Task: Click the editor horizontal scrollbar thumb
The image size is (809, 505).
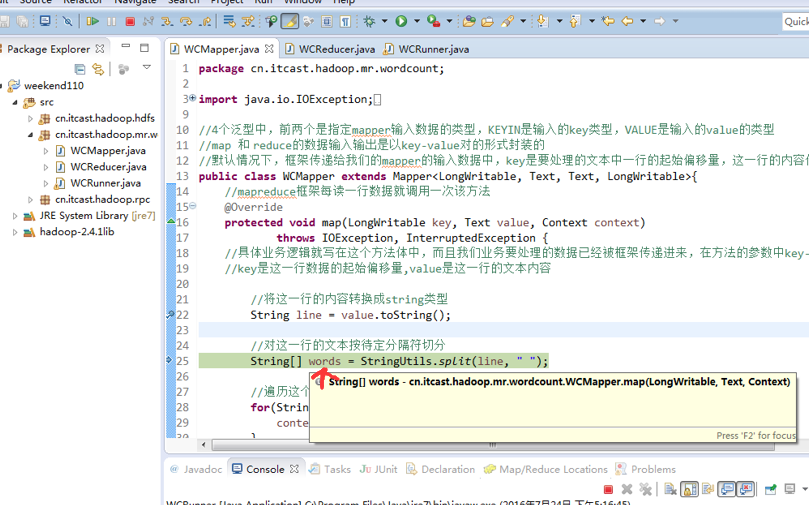Action: 493,444
